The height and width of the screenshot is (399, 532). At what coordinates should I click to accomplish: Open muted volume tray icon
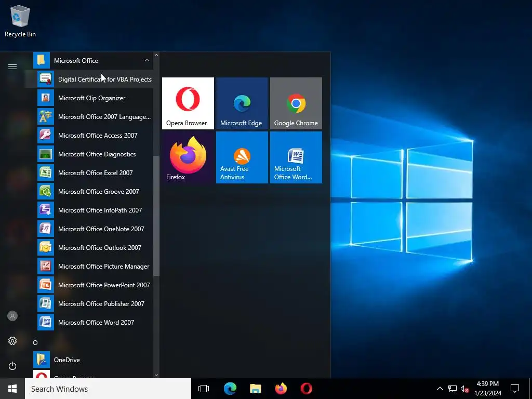464,389
